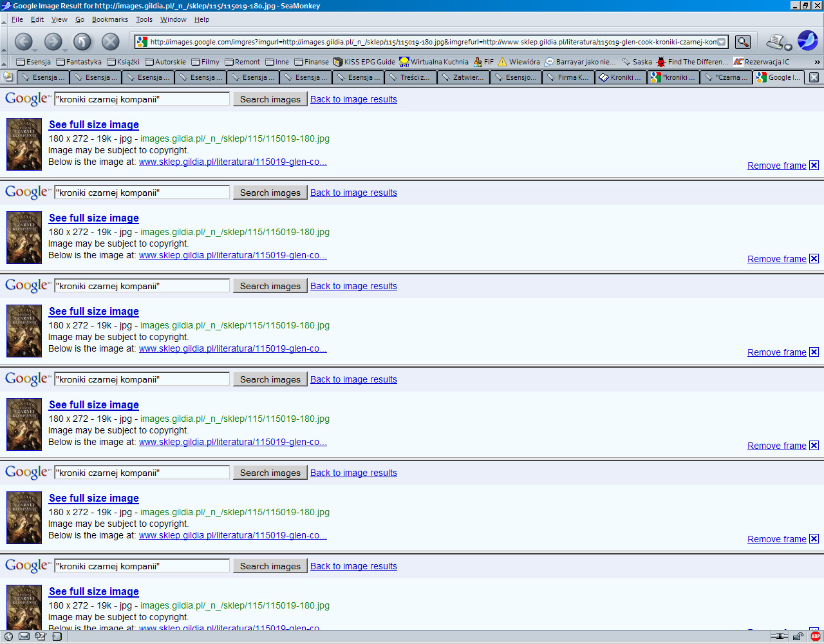Image resolution: width=824 pixels, height=644 pixels.
Task: Go forward with the Forward arrow button
Action: pyautogui.click(x=53, y=42)
